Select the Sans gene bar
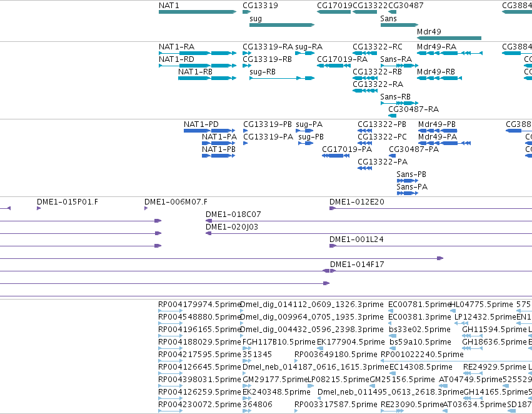Screen dimensions: 532x414 point(399,25)
